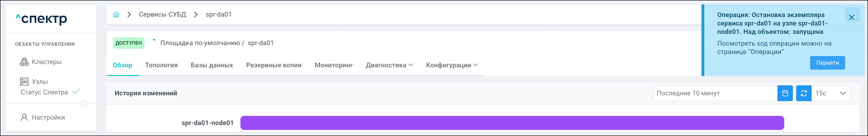This screenshot has height=136, width=868.
Task: Expand the Диагностика dropdown menu
Action: (389, 65)
